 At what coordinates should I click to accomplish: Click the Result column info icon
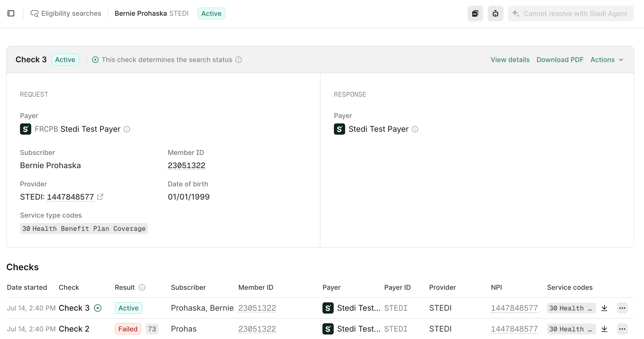point(142,288)
